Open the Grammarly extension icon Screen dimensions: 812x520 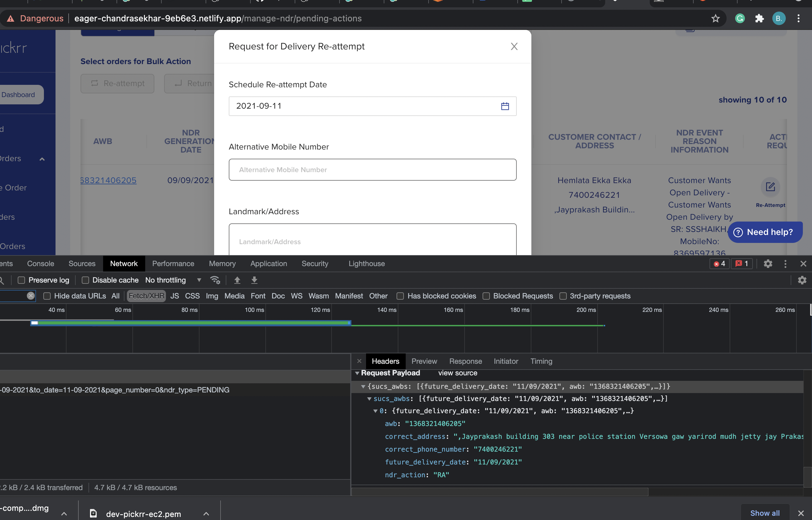[740, 18]
